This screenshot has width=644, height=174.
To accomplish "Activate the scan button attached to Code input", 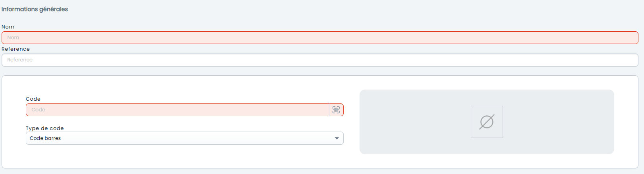I will 337,110.
